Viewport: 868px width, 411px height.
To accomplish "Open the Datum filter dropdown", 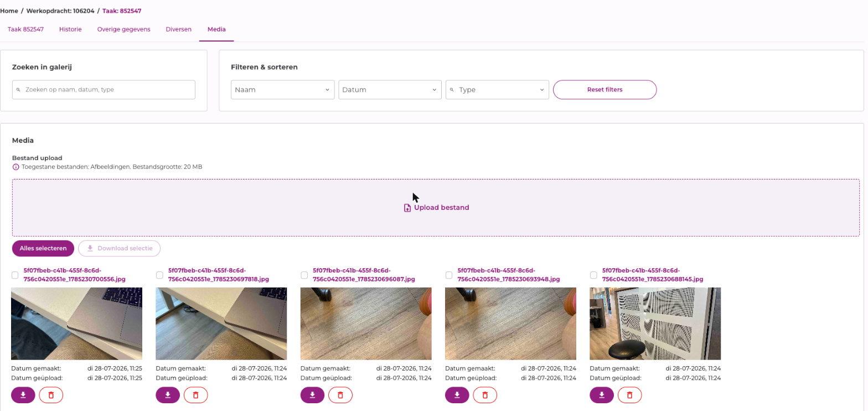I will 390,90.
